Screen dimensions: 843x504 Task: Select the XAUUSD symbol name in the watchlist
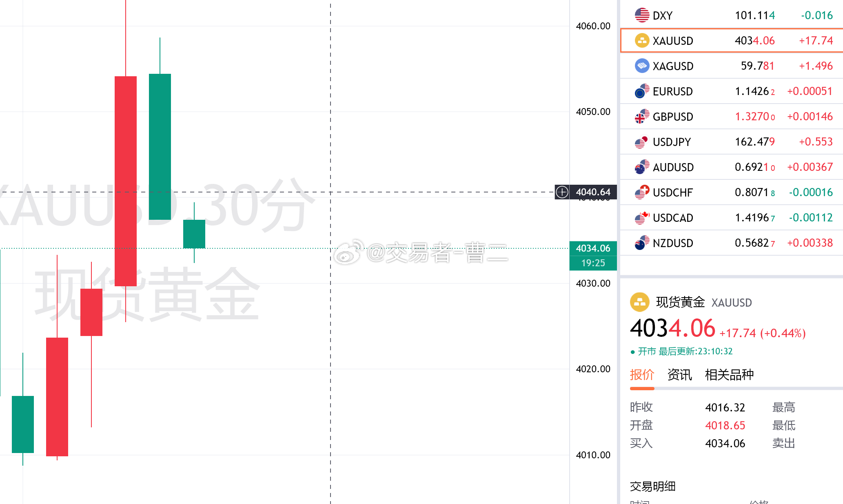point(673,41)
